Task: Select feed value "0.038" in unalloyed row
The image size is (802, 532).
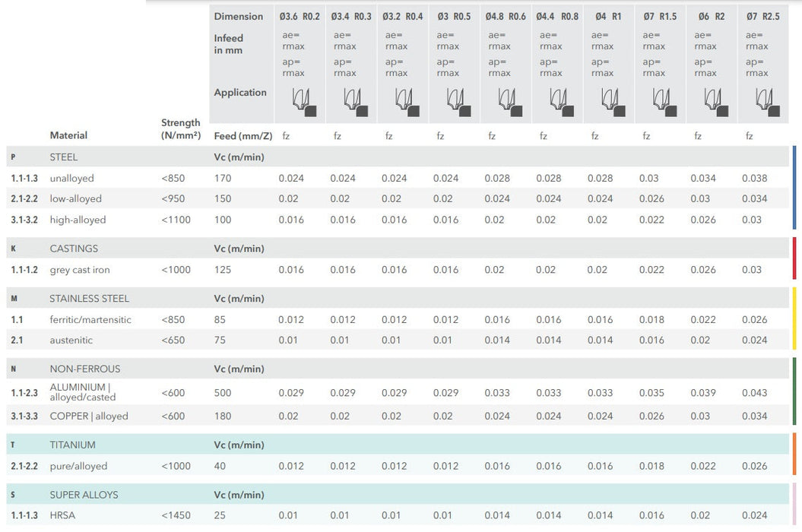Action: pyautogui.click(x=754, y=178)
